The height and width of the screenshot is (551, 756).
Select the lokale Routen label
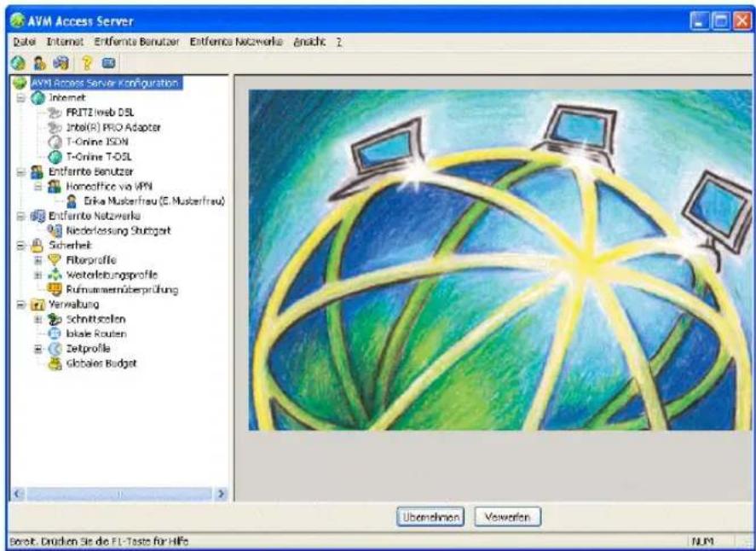point(96,333)
